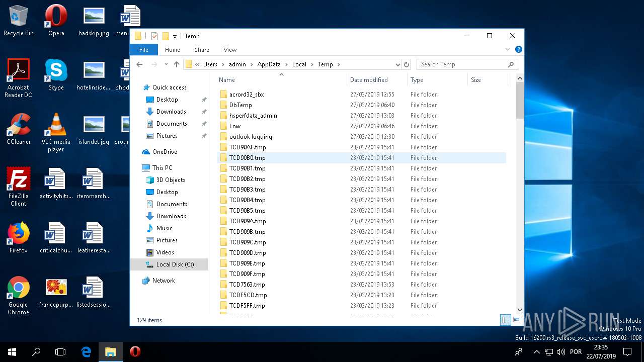The width and height of the screenshot is (644, 362).
Task: Open OneDrive in navigation pane
Action: point(165,152)
